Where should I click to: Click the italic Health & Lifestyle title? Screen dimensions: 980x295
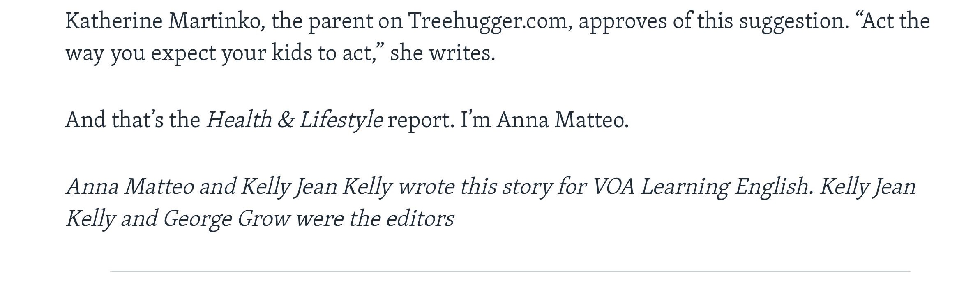coord(294,120)
